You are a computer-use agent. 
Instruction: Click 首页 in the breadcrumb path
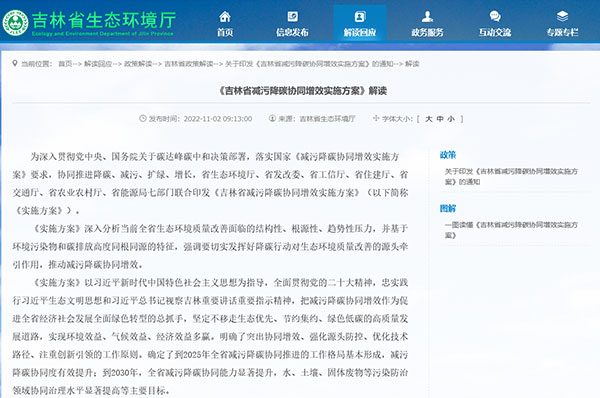point(65,64)
